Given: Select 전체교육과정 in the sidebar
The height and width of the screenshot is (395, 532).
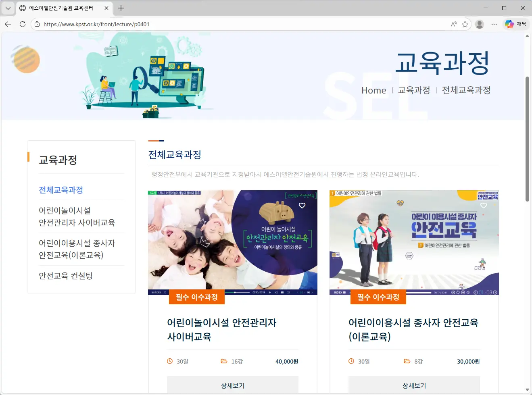Looking at the screenshot, I should (x=61, y=190).
